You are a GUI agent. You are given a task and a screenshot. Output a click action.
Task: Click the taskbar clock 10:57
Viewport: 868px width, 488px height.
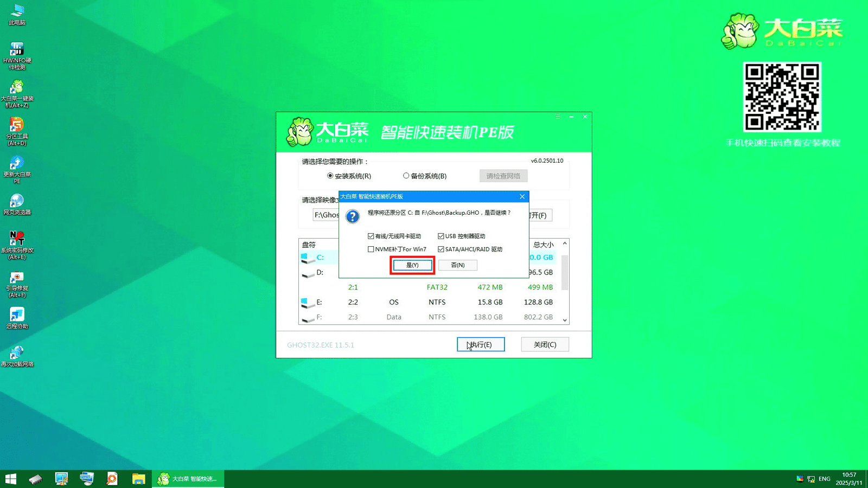[849, 475]
